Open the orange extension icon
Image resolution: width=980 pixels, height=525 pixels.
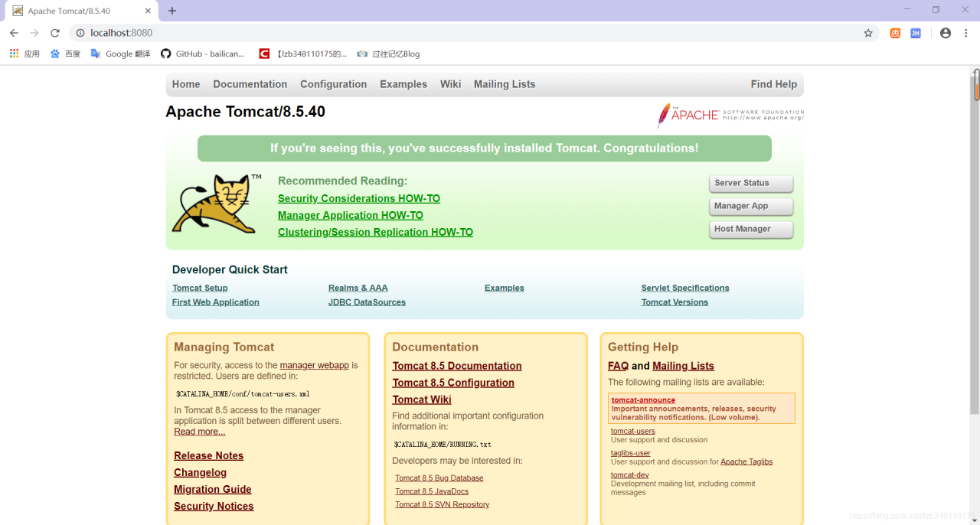point(895,33)
